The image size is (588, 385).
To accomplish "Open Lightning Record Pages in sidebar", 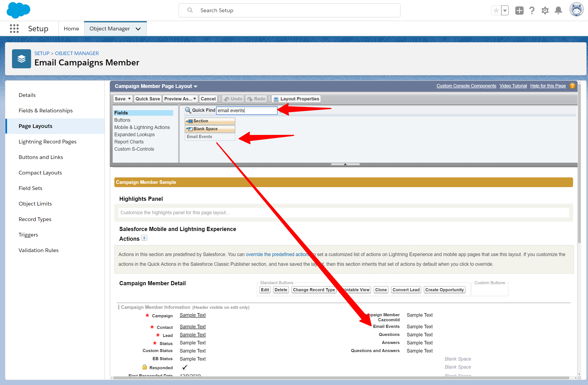I will click(48, 142).
